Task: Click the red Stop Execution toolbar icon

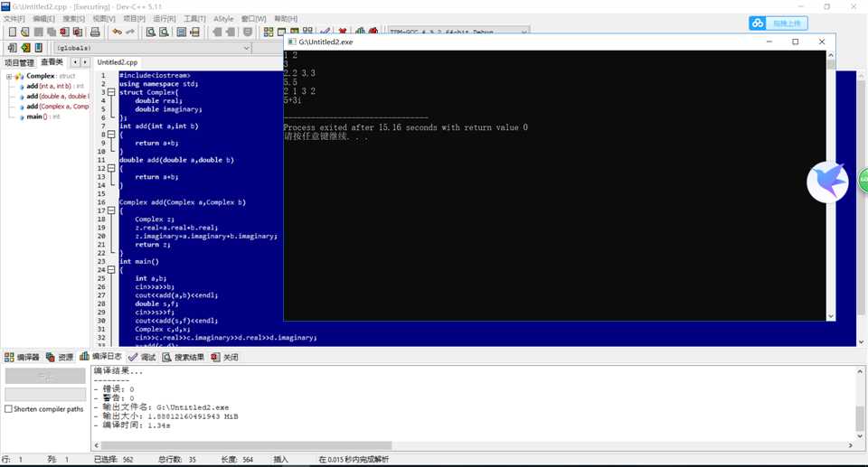Action: pos(343,33)
